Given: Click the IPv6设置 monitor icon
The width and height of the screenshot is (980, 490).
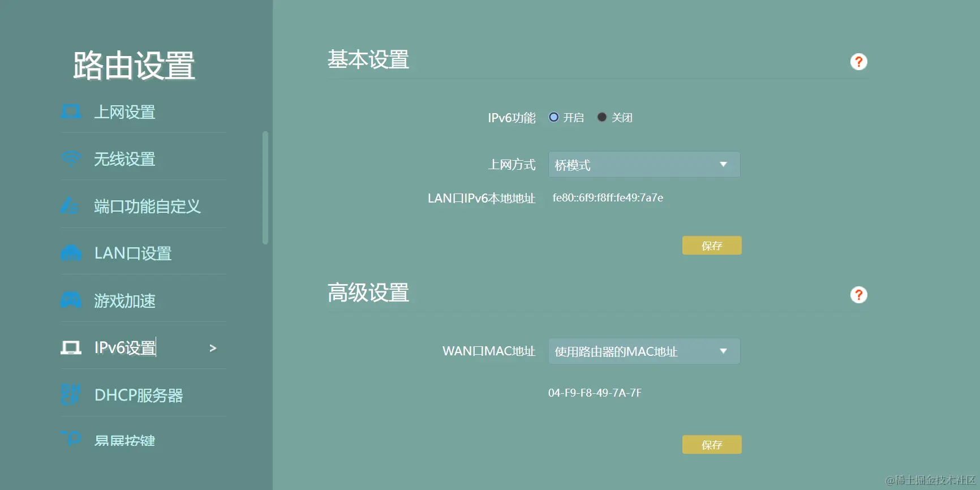Looking at the screenshot, I should pyautogui.click(x=71, y=347).
